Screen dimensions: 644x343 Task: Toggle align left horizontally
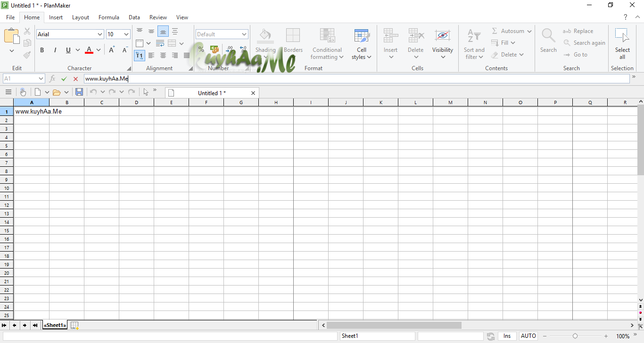pos(151,56)
